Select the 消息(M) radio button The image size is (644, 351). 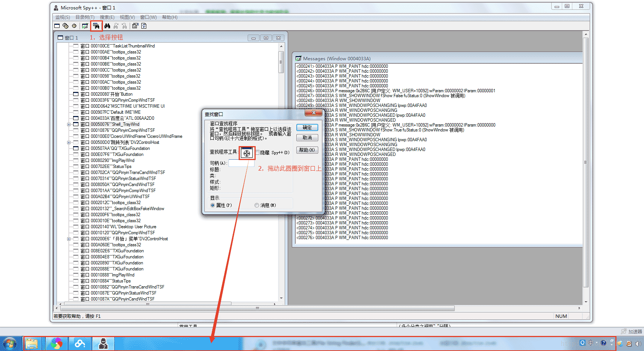pyautogui.click(x=257, y=205)
